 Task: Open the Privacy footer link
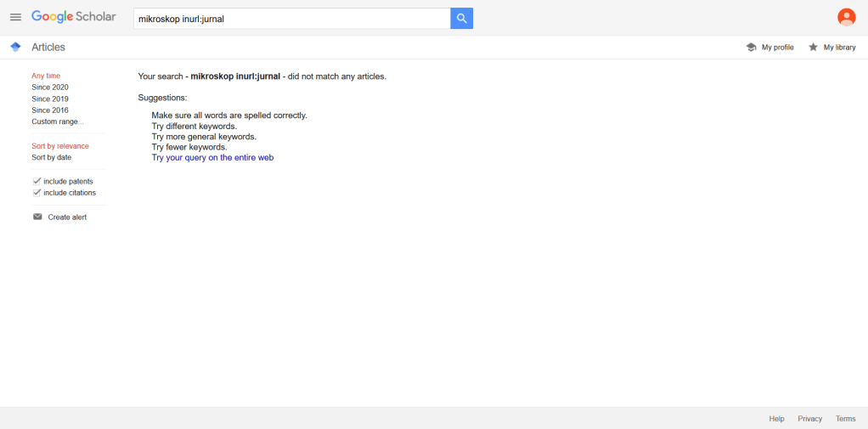[x=809, y=419]
